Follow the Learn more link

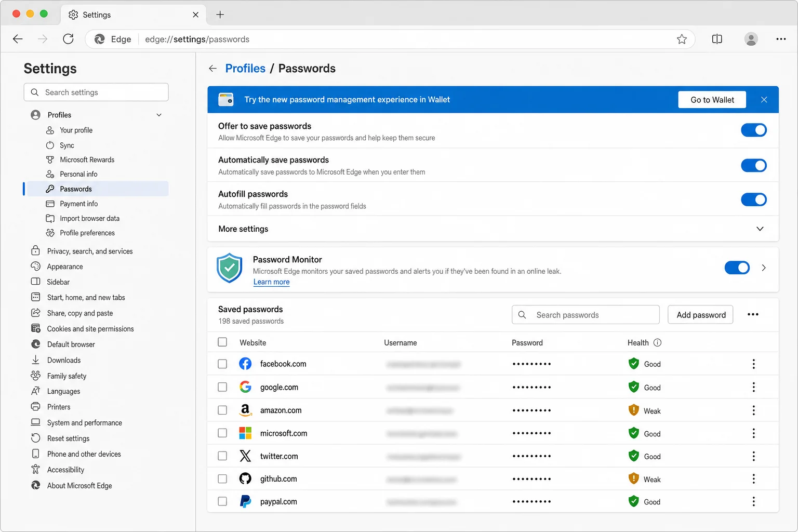(271, 282)
